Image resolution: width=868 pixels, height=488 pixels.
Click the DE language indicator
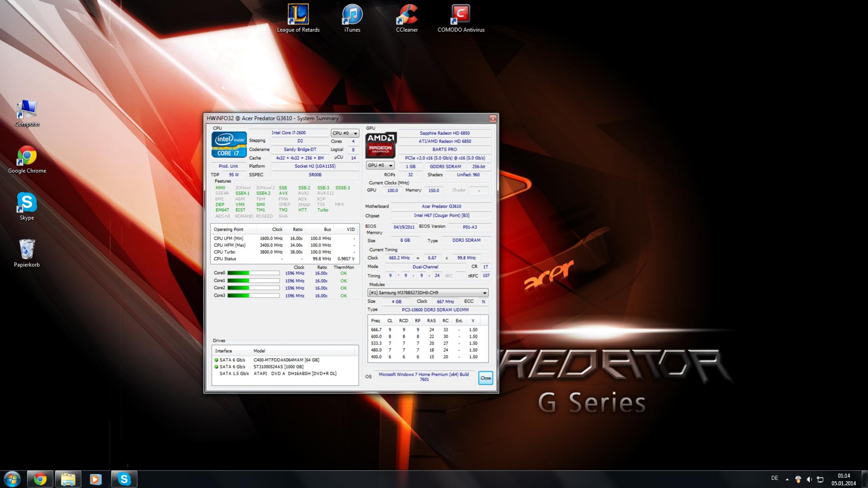click(x=774, y=478)
